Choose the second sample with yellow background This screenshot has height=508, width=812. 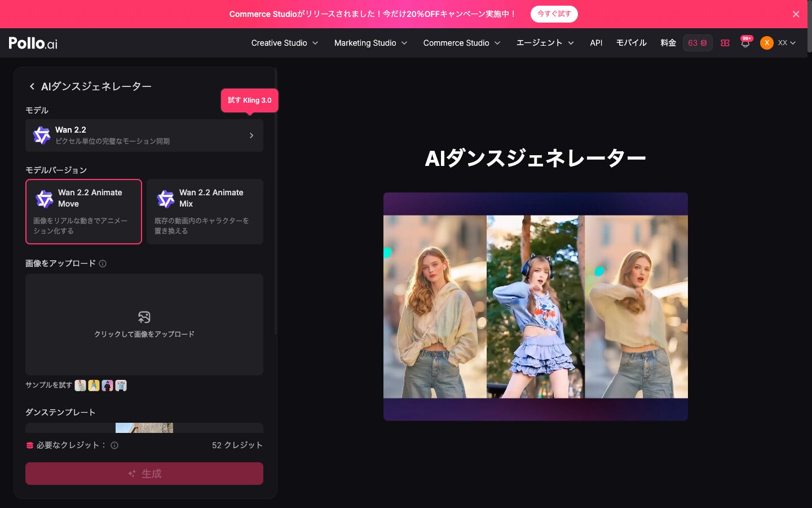94,386
